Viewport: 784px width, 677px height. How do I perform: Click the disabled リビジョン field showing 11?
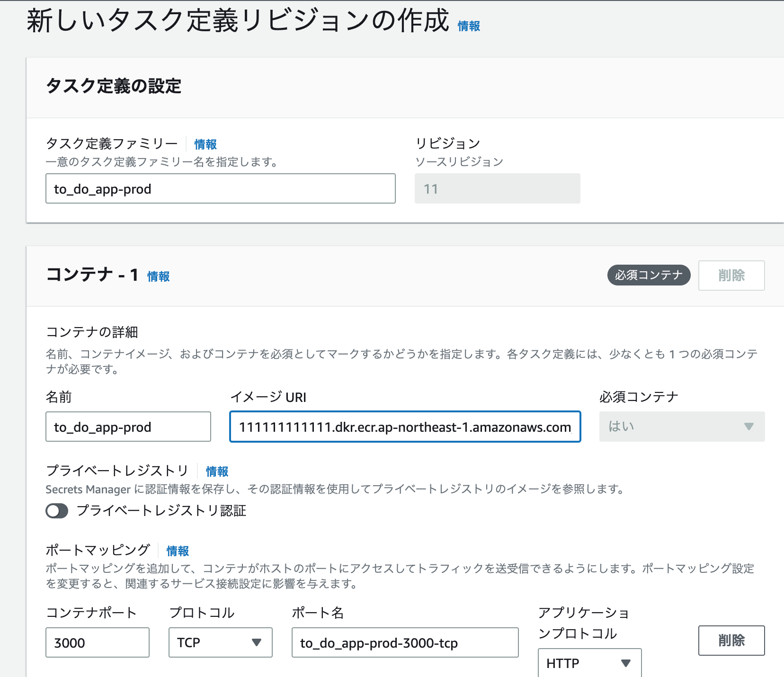point(497,188)
